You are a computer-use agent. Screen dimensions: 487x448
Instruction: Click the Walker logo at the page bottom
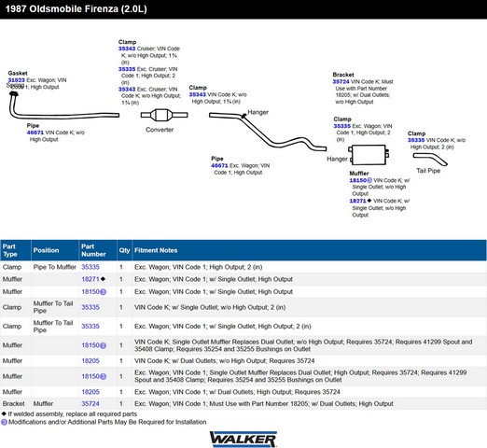[x=243, y=439]
